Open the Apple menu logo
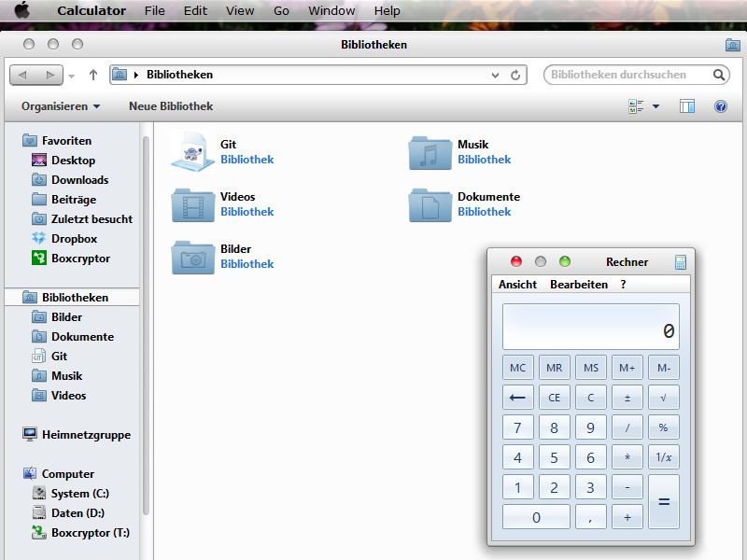The image size is (747, 560). [21, 10]
